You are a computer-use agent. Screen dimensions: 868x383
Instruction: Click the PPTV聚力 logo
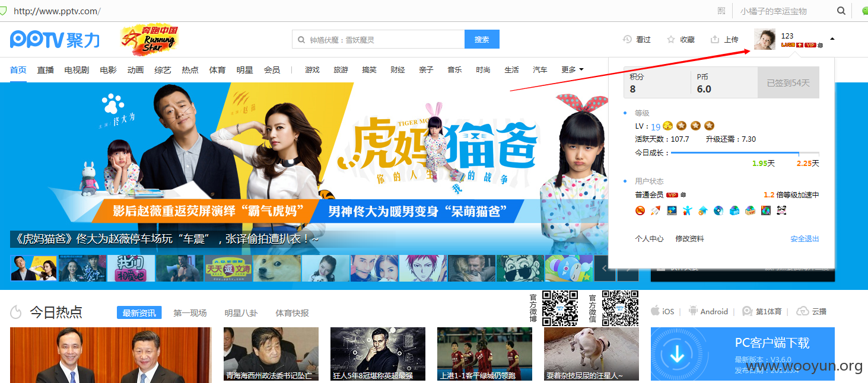pyautogui.click(x=55, y=40)
